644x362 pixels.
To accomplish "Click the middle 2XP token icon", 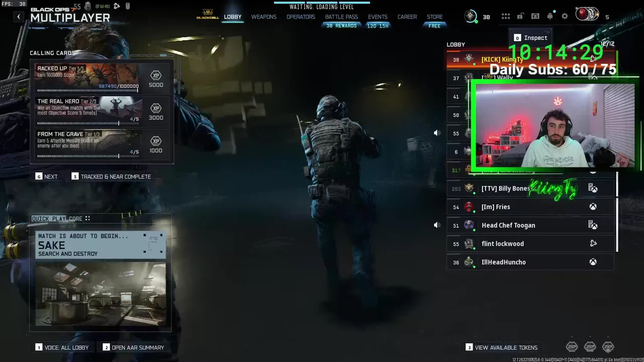I will 590,346.
